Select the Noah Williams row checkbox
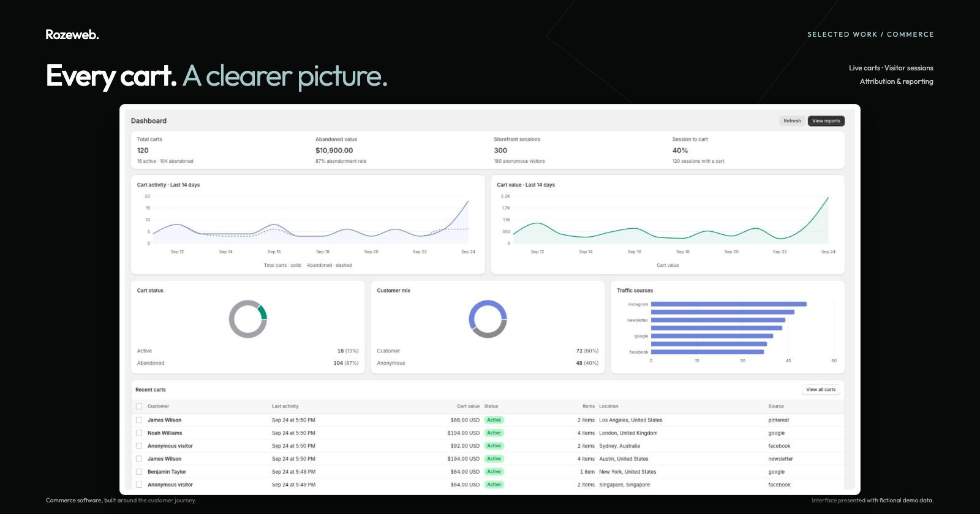The image size is (980, 514). pos(139,433)
